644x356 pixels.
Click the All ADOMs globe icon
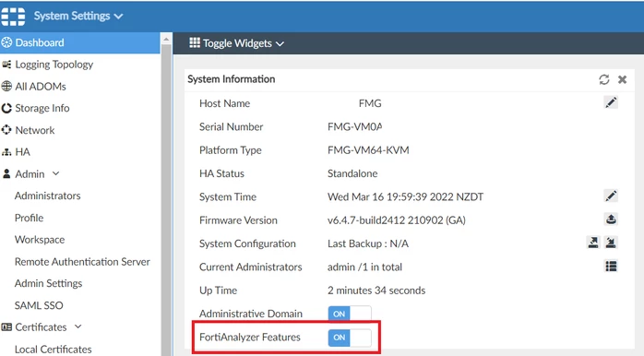6,86
